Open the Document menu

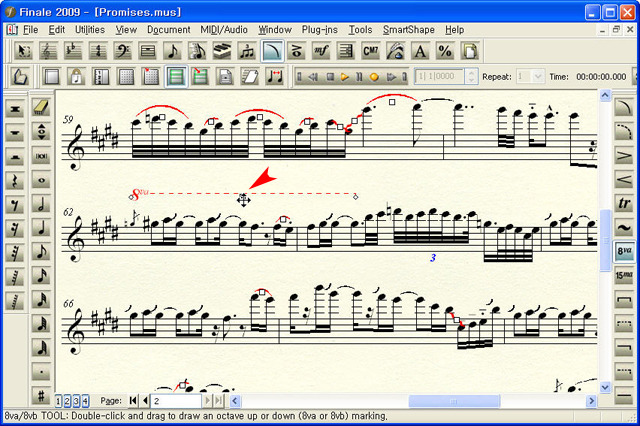(x=169, y=30)
